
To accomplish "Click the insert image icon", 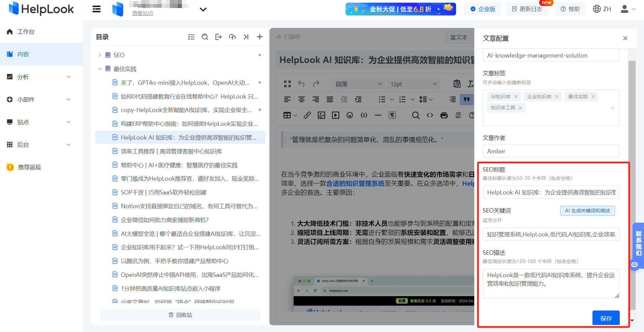I will (x=321, y=115).
